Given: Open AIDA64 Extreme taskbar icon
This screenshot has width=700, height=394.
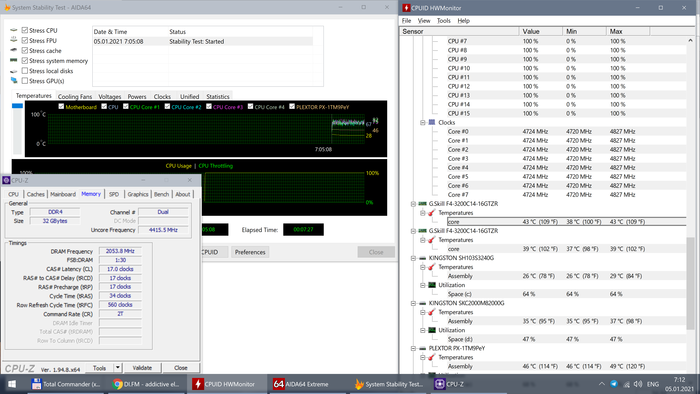Looking at the screenshot, I should (300, 384).
